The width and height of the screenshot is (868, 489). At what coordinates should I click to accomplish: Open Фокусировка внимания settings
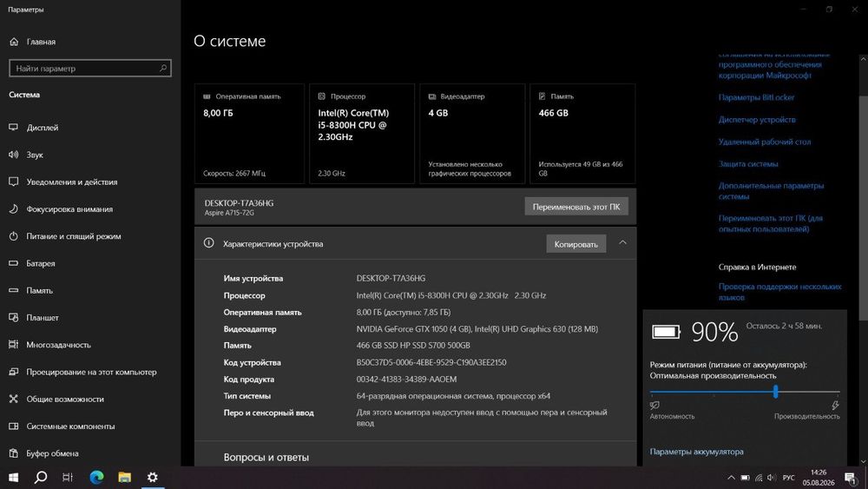69,208
